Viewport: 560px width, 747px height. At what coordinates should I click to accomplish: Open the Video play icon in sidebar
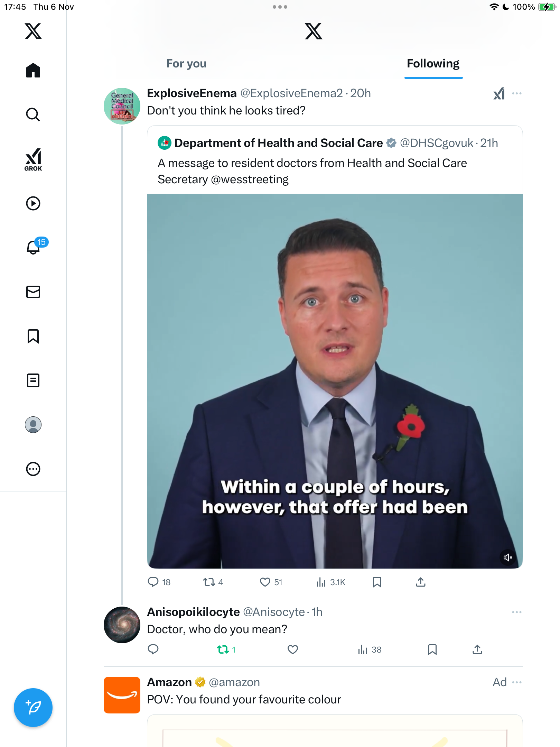click(x=33, y=203)
